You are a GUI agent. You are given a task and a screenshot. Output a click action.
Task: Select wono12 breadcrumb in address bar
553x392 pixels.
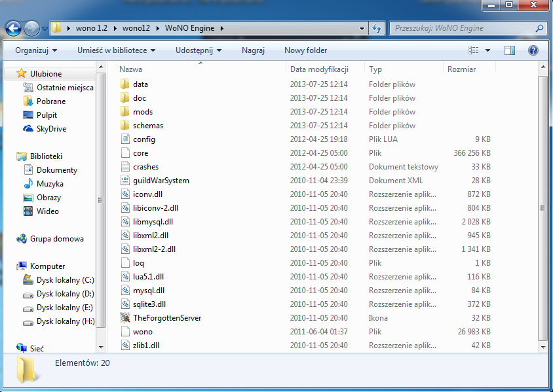coord(136,28)
